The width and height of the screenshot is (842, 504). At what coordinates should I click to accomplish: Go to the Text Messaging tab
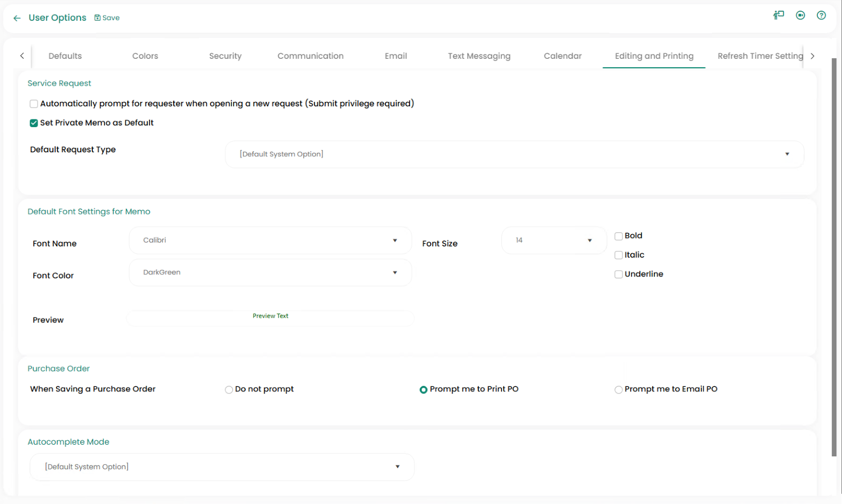point(479,56)
